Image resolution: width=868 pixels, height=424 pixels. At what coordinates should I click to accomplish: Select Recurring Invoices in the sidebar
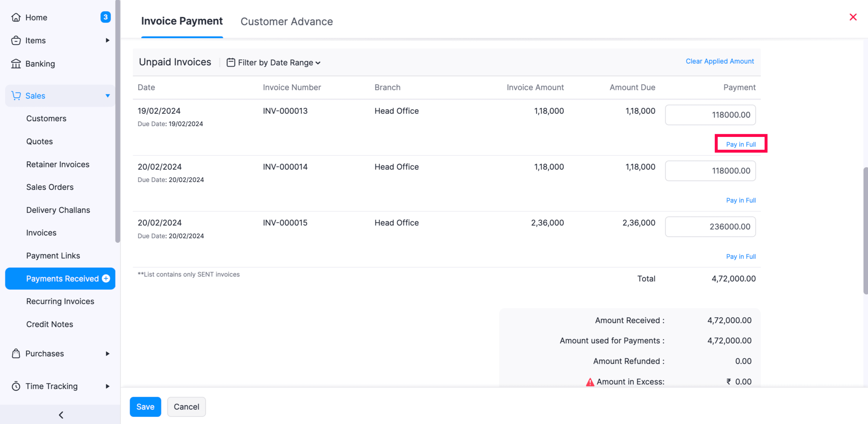60,301
